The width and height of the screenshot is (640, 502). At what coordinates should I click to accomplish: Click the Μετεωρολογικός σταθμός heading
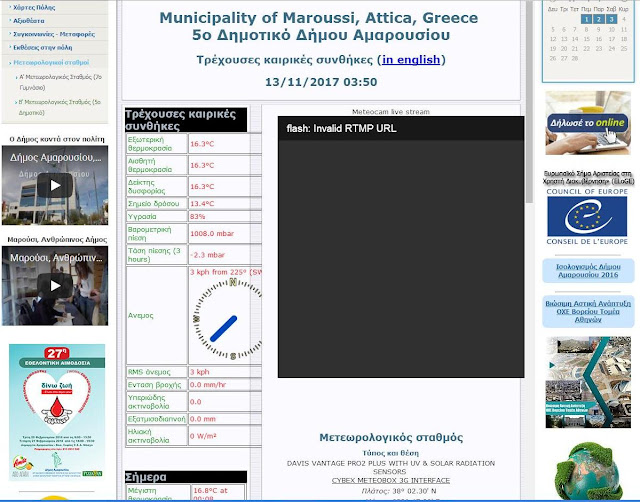pyautogui.click(x=391, y=438)
